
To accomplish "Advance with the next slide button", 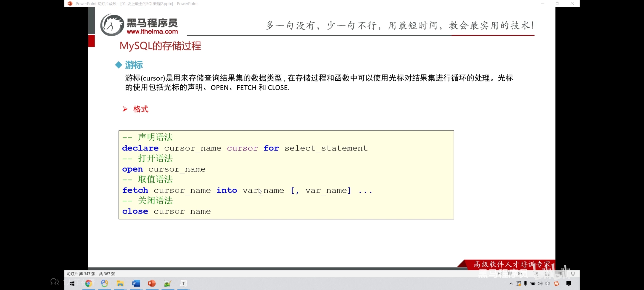I will (x=520, y=273).
